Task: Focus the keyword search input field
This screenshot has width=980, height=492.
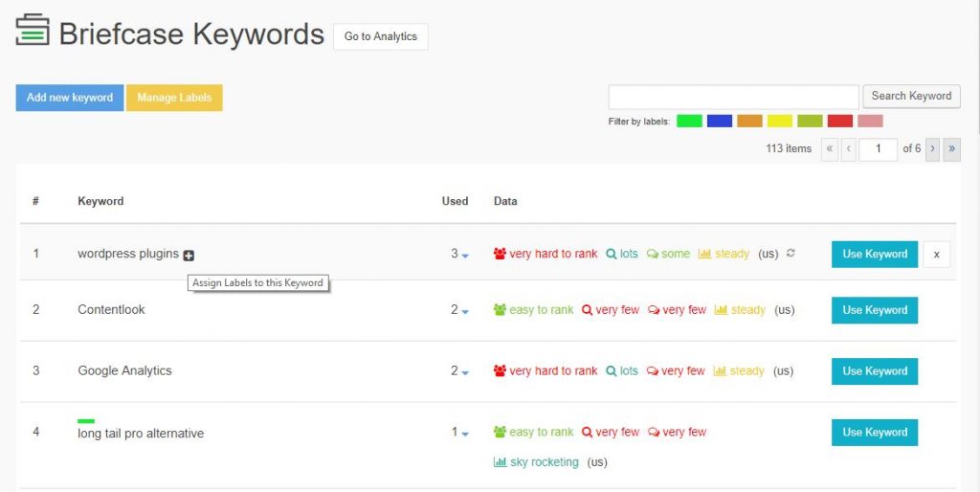Action: click(734, 97)
